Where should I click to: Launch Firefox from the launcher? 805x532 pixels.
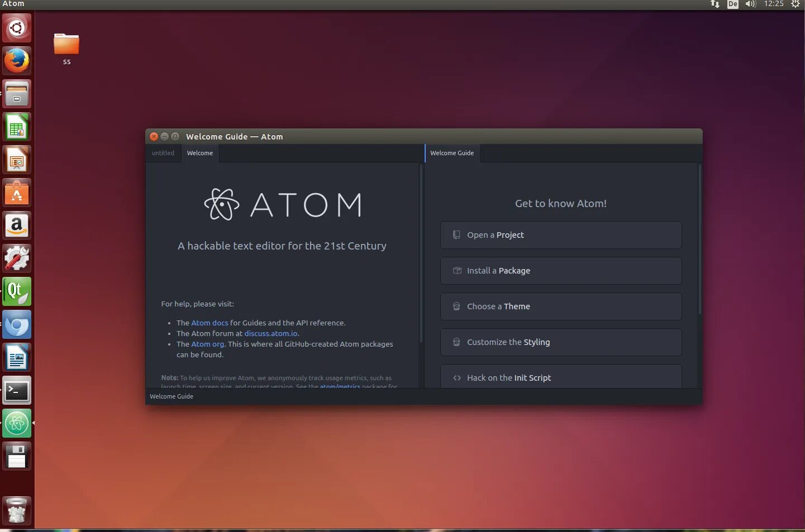click(16, 61)
